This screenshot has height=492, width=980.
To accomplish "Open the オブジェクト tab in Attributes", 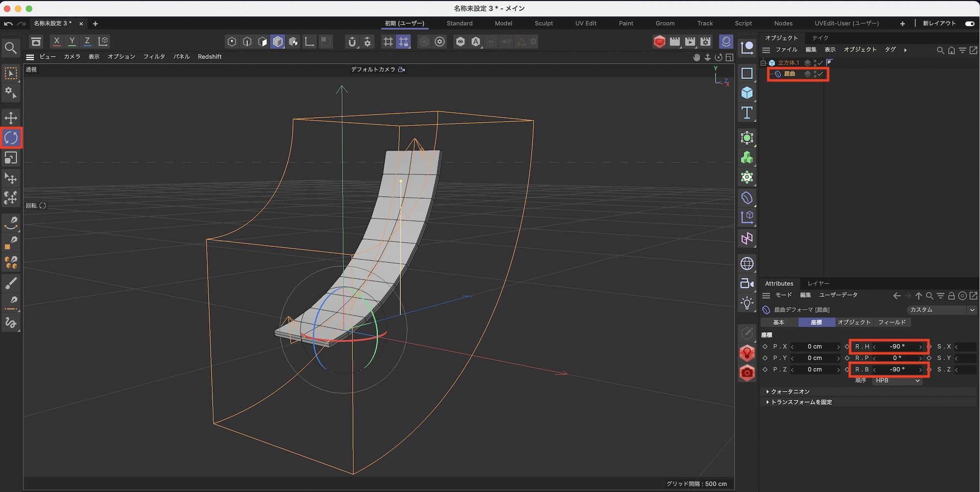I will pyautogui.click(x=854, y=322).
